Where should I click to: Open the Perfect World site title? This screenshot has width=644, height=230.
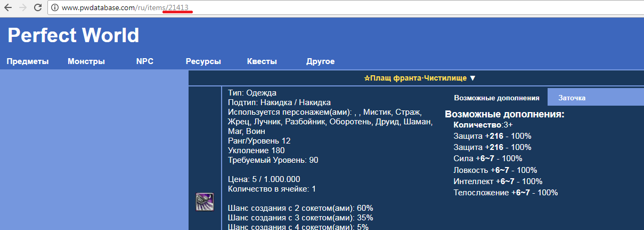[x=74, y=35]
